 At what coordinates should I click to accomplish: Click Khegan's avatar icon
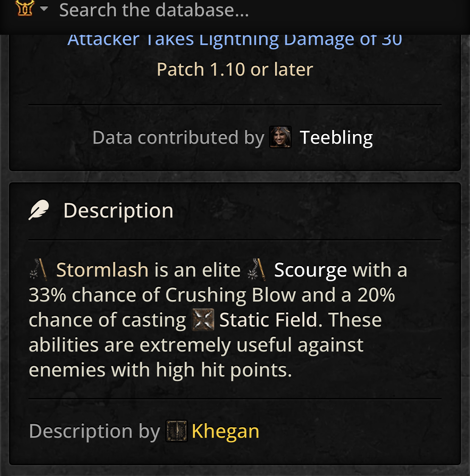[x=176, y=431]
